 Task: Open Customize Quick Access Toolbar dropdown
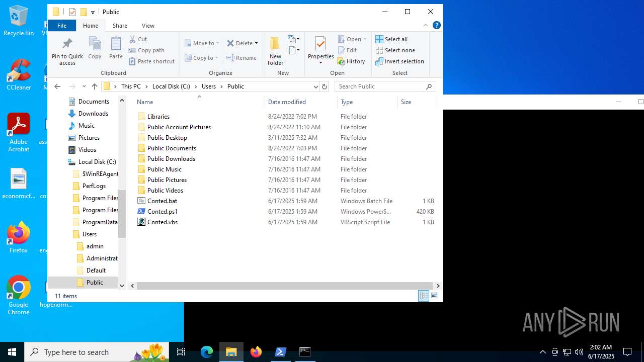click(93, 12)
